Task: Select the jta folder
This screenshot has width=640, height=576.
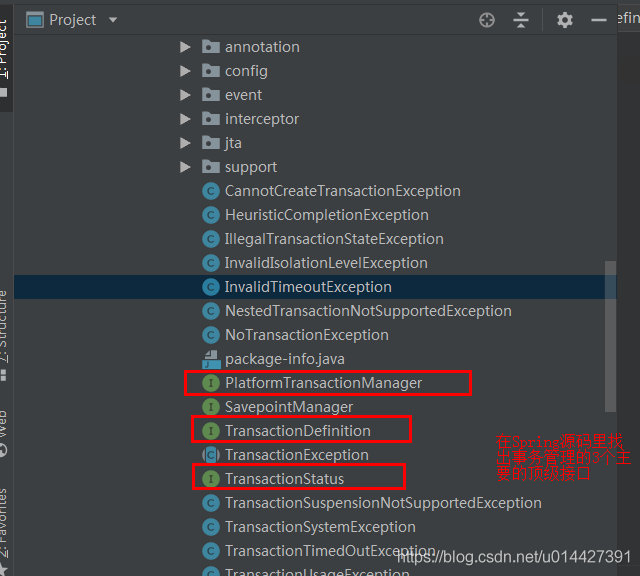Action: (233, 143)
